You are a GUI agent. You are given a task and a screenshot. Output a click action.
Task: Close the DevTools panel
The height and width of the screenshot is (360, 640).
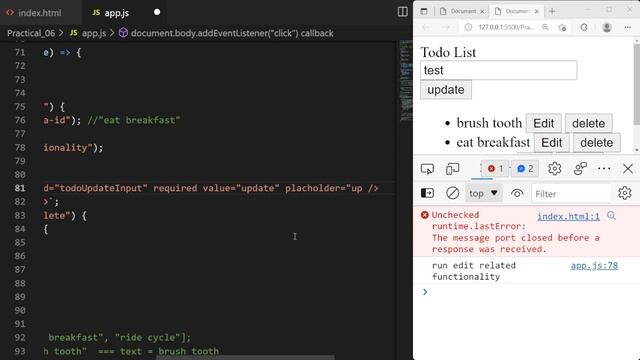(628, 169)
